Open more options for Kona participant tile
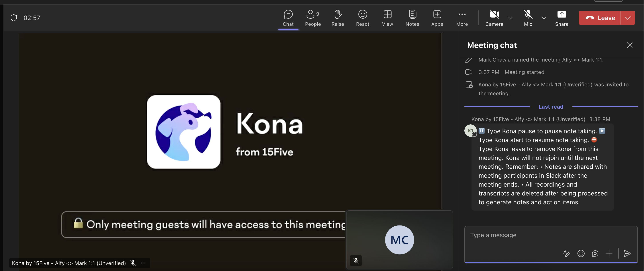The image size is (644, 271). [x=143, y=263]
